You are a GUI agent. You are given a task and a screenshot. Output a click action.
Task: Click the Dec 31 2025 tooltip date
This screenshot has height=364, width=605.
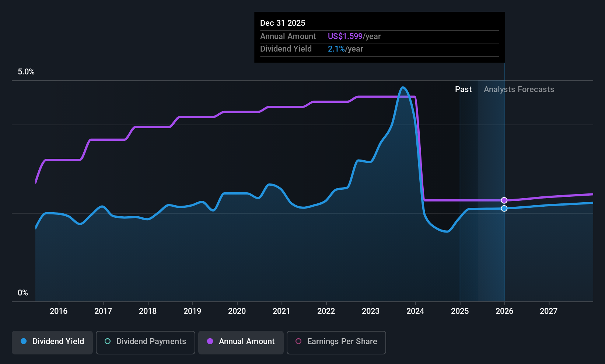click(283, 23)
